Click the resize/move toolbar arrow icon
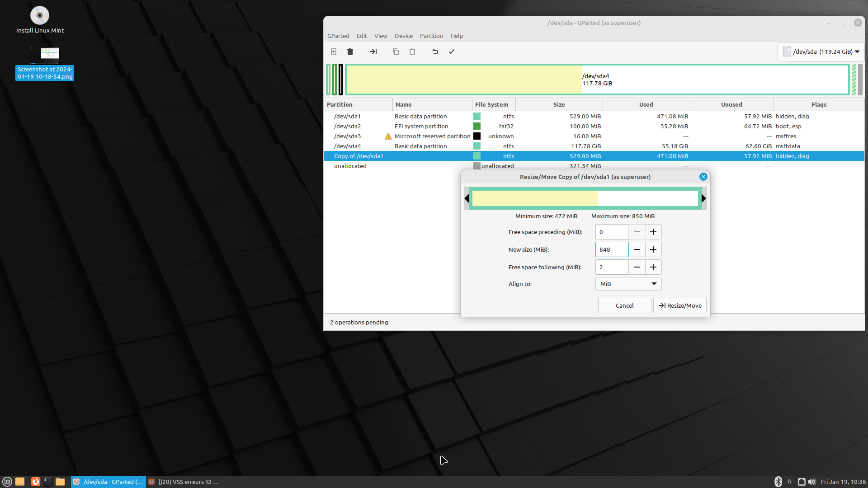 [x=373, y=52]
